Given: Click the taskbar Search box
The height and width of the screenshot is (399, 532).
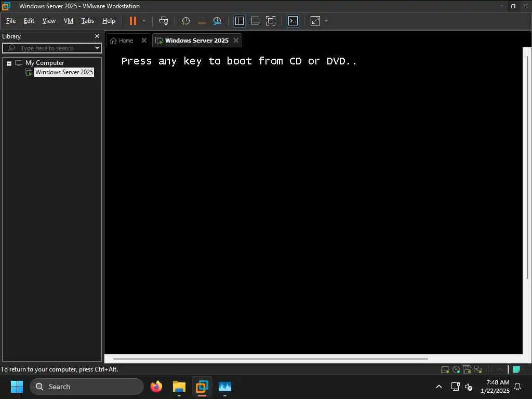Looking at the screenshot, I should pyautogui.click(x=87, y=387).
